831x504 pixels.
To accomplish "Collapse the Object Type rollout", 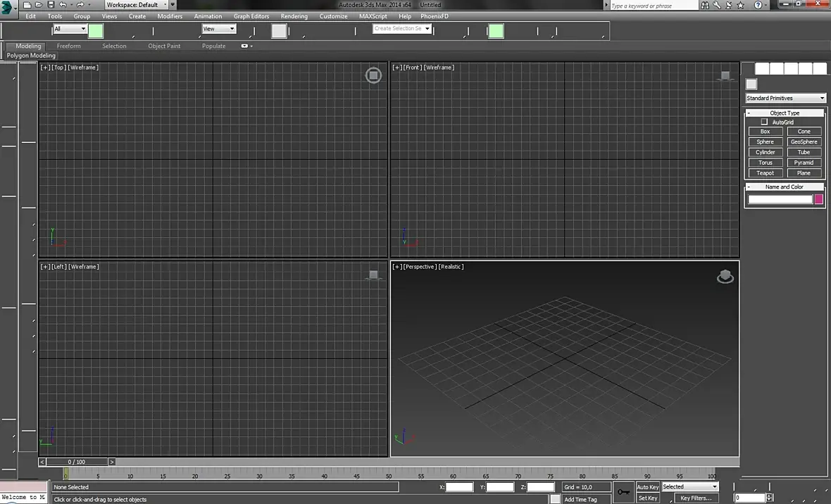I will [785, 113].
